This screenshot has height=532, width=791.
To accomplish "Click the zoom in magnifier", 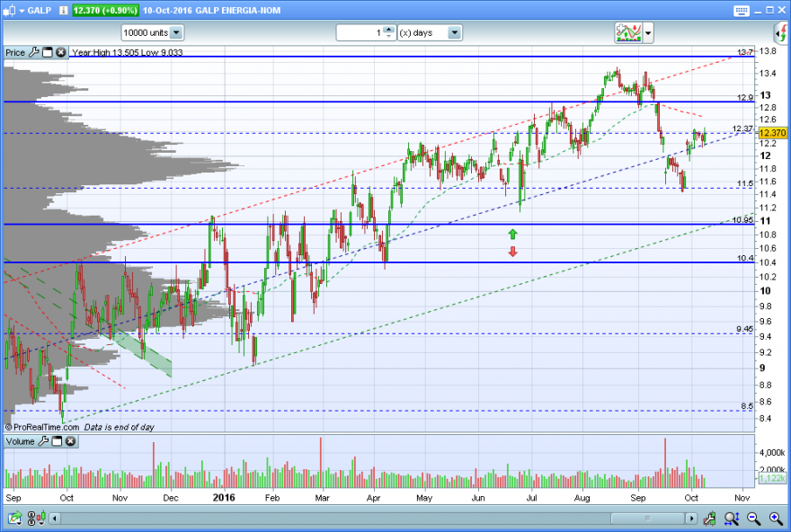I will (776, 518).
